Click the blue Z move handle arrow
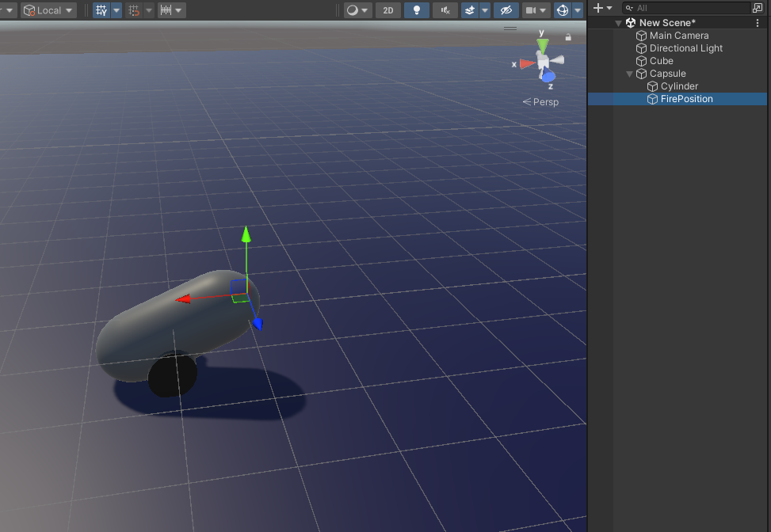 click(x=258, y=324)
